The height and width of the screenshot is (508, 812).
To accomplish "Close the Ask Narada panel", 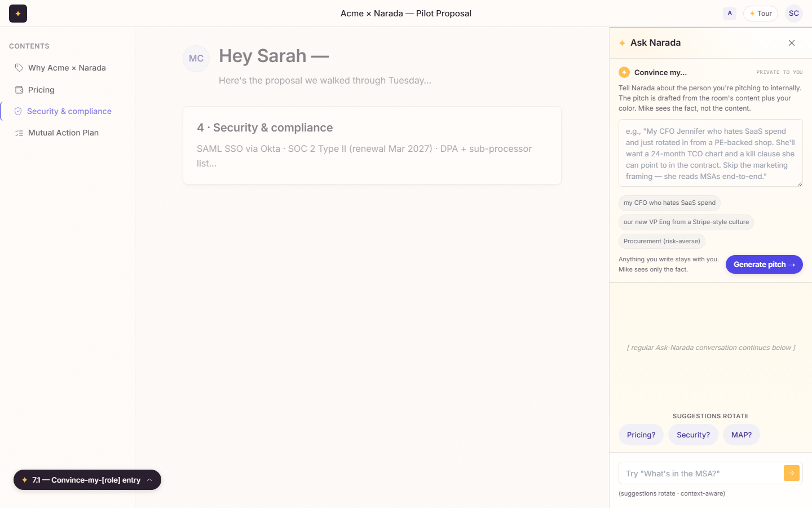I will coord(792,43).
